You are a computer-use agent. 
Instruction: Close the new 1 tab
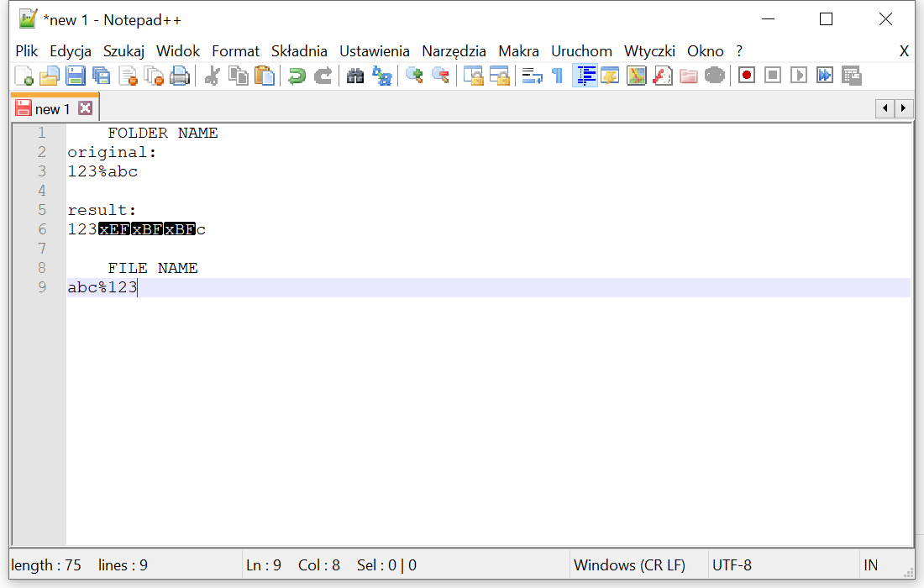click(x=86, y=108)
